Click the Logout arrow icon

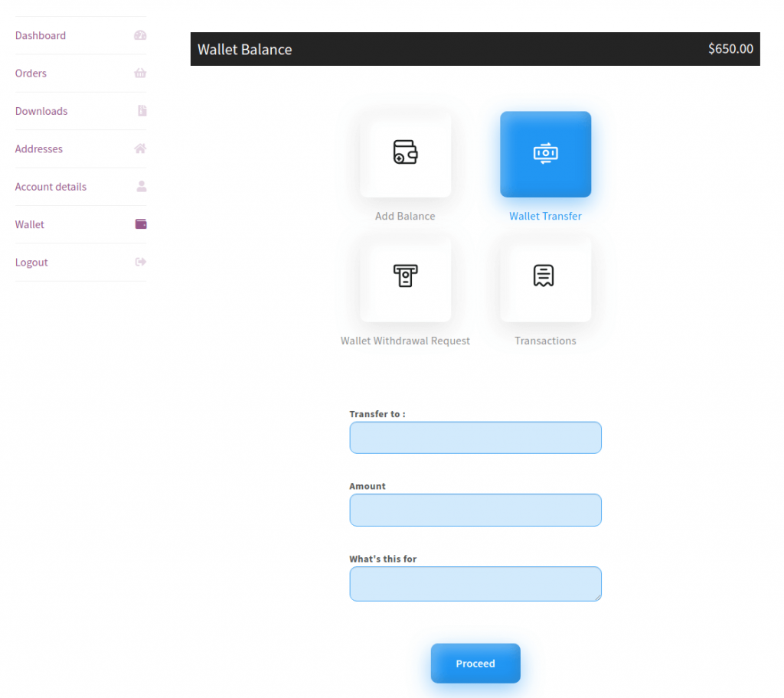[x=141, y=262]
